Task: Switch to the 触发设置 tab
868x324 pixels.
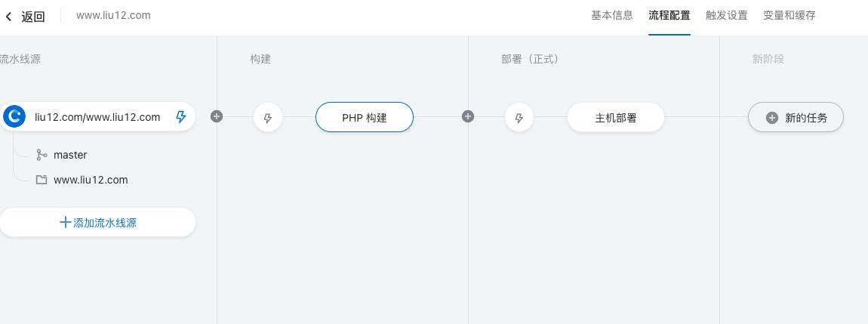Action: pos(726,15)
